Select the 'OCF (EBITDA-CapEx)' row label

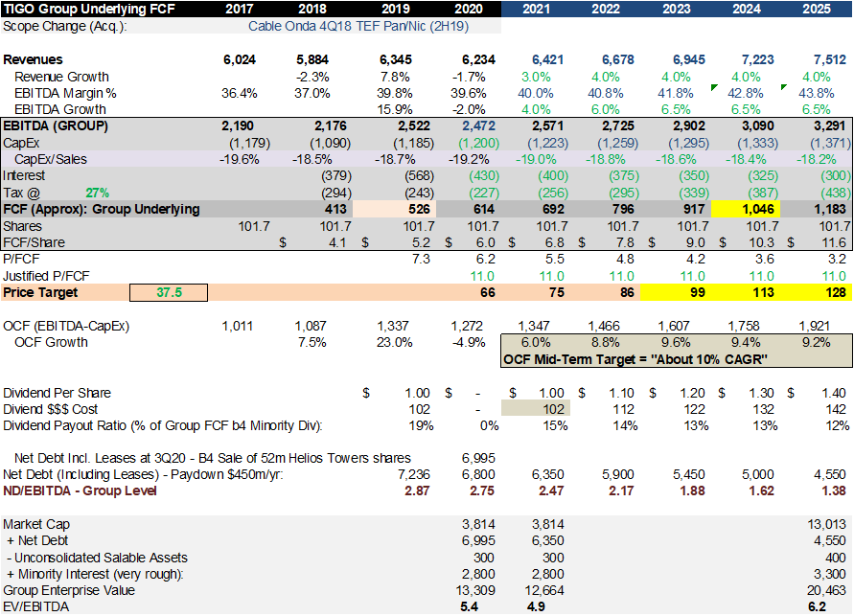click(x=66, y=326)
